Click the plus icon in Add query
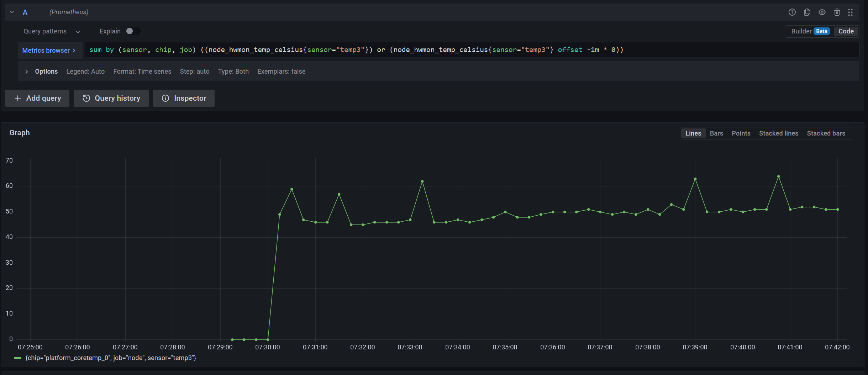 (x=18, y=98)
